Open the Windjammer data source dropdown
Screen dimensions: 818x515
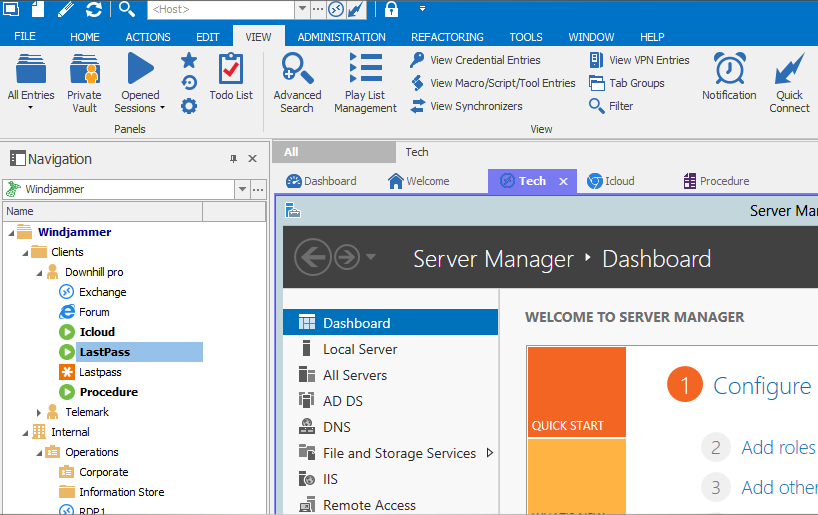tap(242, 189)
